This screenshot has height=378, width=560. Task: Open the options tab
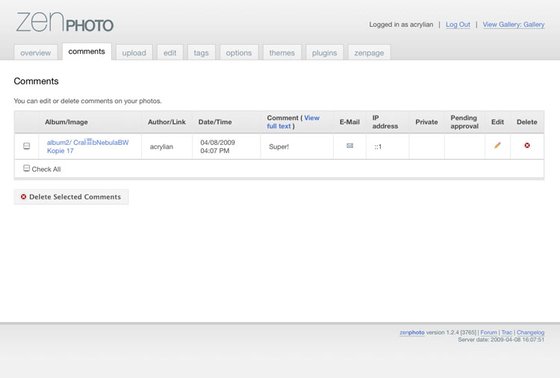tap(239, 53)
